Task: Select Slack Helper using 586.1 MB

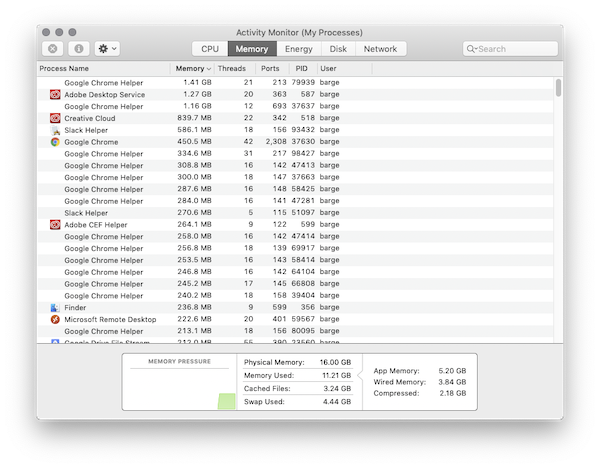Action: pos(295,130)
